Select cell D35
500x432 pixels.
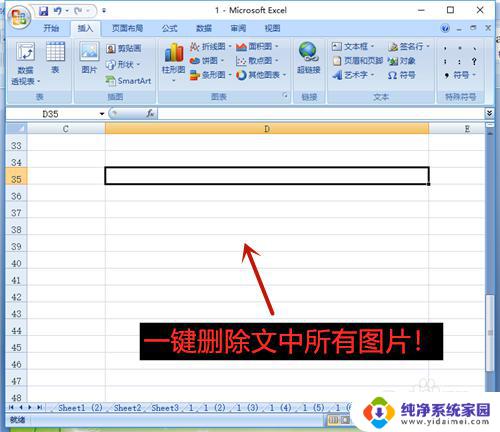click(267, 176)
